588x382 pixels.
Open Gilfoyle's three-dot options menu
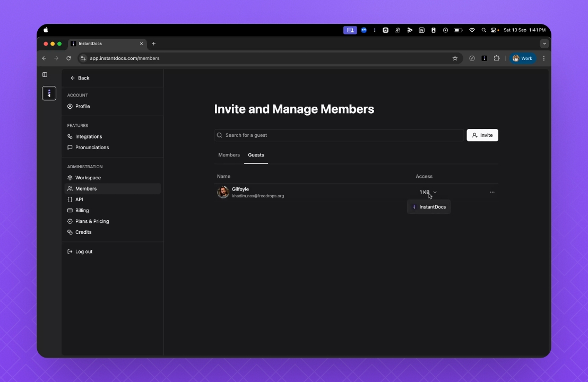pyautogui.click(x=492, y=192)
